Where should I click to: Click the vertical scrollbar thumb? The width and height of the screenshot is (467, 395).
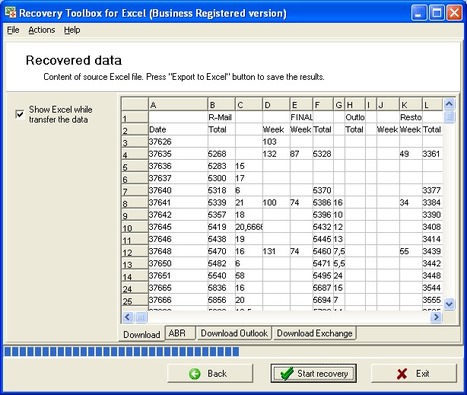coord(449,117)
